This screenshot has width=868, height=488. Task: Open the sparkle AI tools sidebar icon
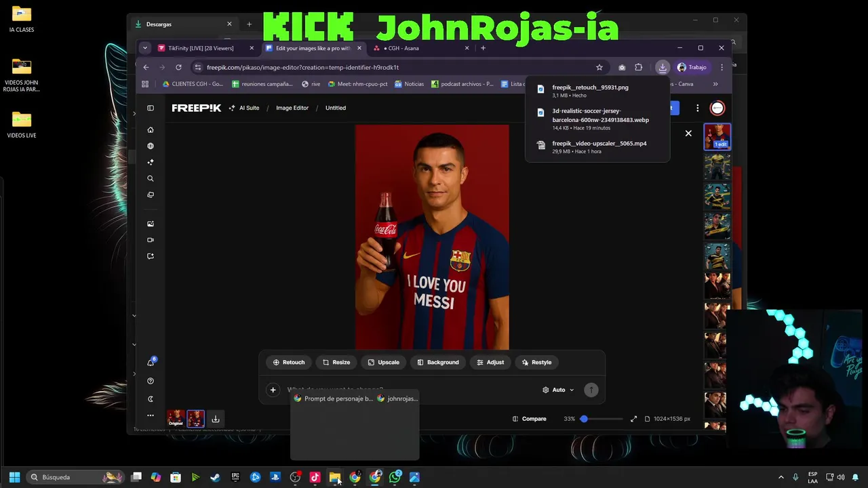click(151, 162)
